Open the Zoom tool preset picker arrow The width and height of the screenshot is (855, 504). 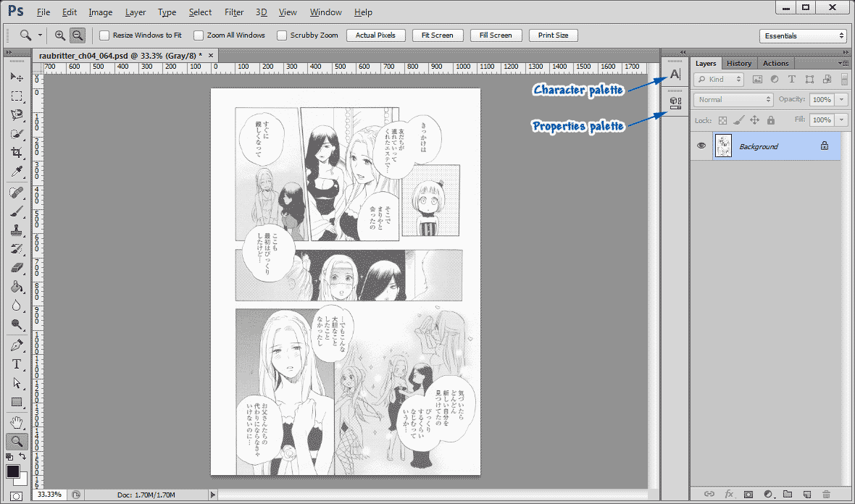coord(40,35)
